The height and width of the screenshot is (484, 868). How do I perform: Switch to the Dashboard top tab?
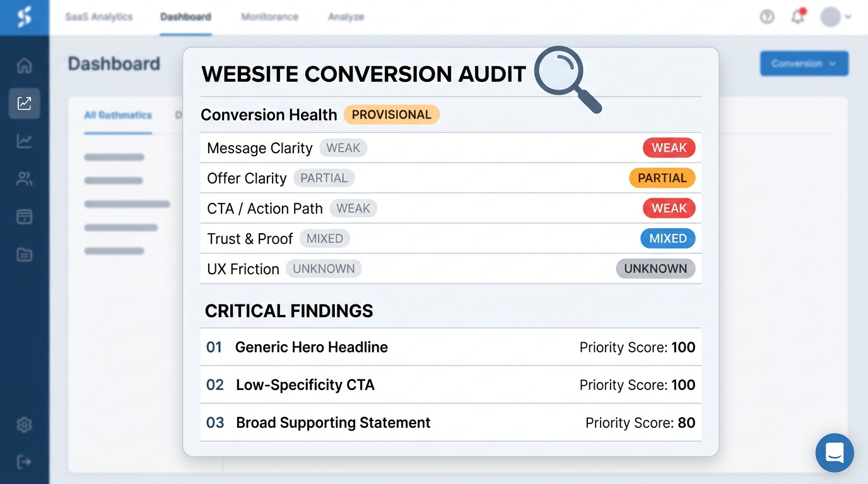(185, 17)
